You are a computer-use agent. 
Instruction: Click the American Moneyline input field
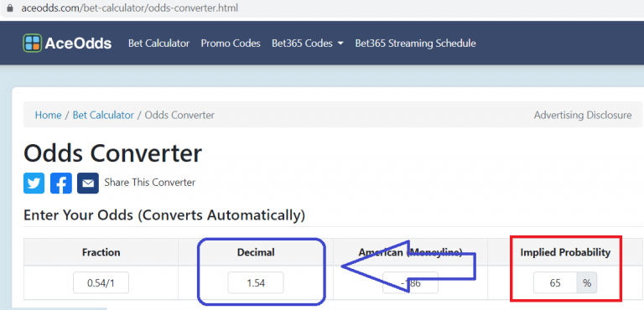(410, 283)
